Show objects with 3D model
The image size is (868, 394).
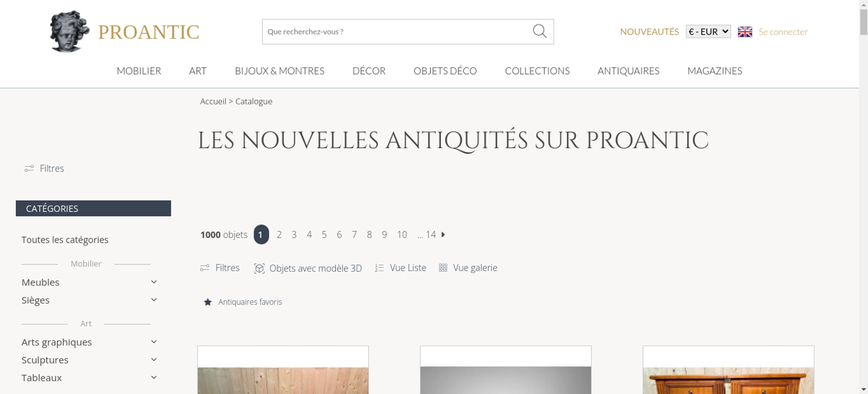point(308,268)
